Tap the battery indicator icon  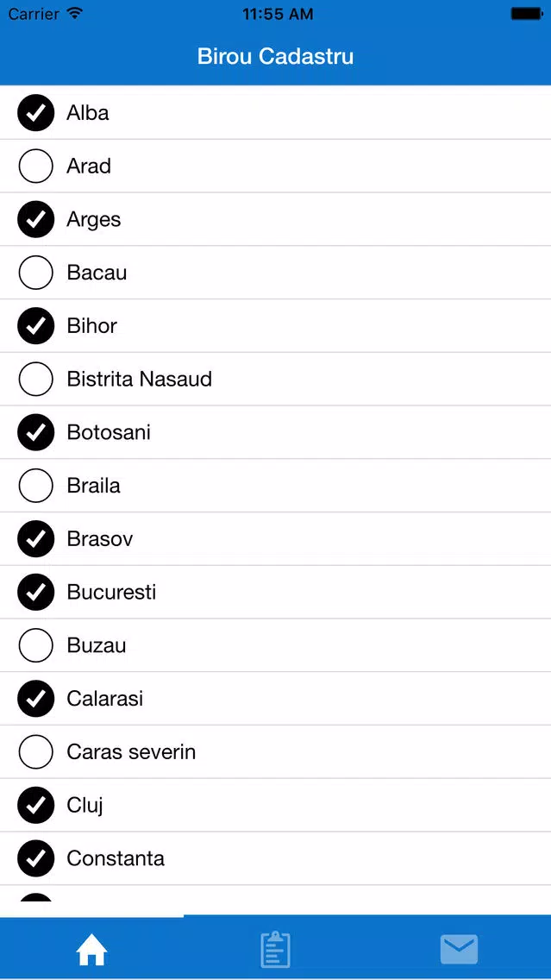526,13
